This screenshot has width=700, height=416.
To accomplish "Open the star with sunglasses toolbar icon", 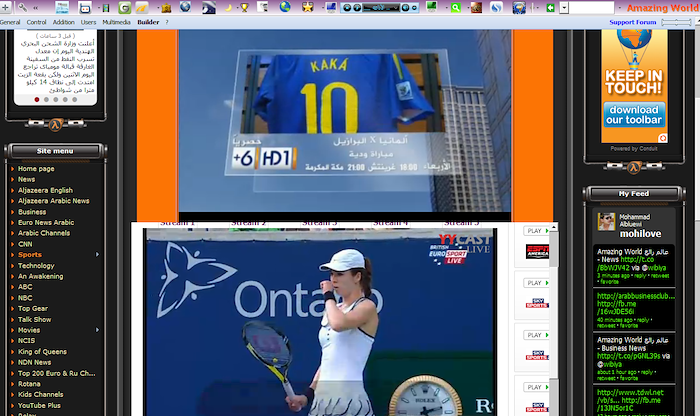I will 308,7.
